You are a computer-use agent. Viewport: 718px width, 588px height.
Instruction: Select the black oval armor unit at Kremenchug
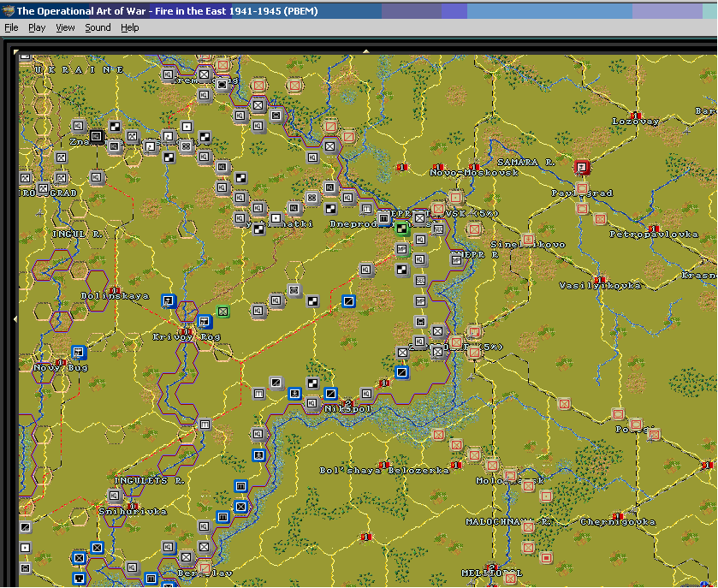(x=223, y=85)
